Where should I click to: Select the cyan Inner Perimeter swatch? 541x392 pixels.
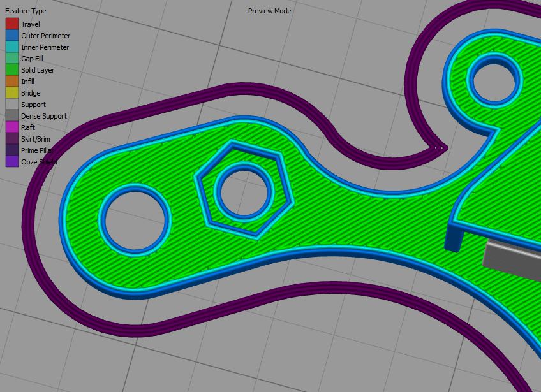[x=12, y=47]
